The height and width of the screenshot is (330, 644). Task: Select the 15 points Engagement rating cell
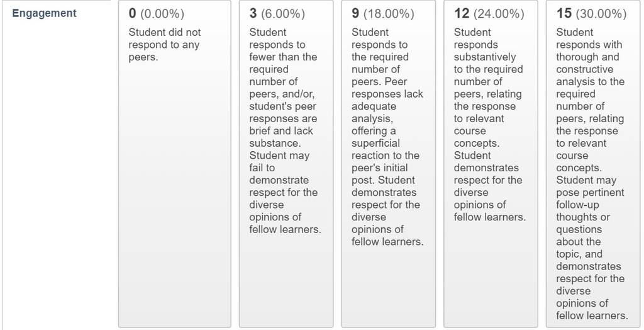point(592,164)
